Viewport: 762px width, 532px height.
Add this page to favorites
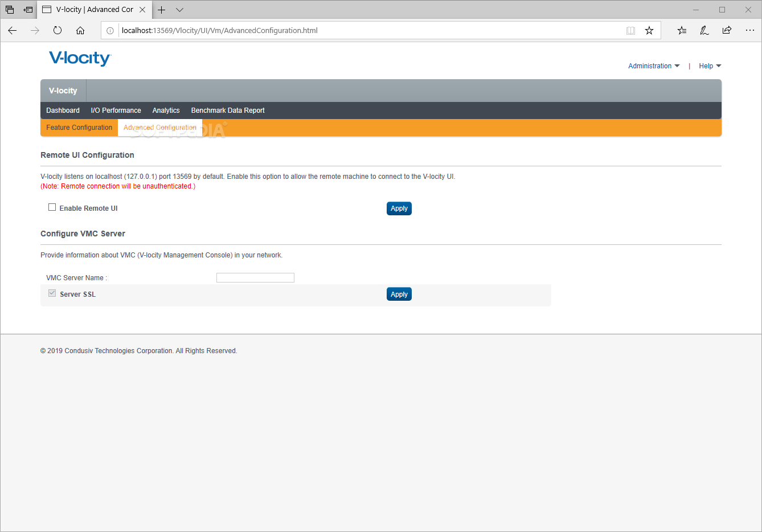[649, 31]
